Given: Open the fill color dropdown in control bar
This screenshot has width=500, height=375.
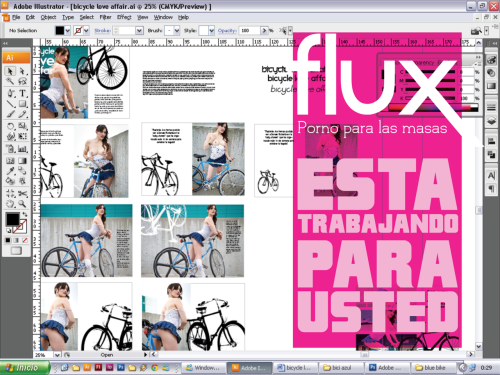Looking at the screenshot, I should pyautogui.click(x=68, y=31).
